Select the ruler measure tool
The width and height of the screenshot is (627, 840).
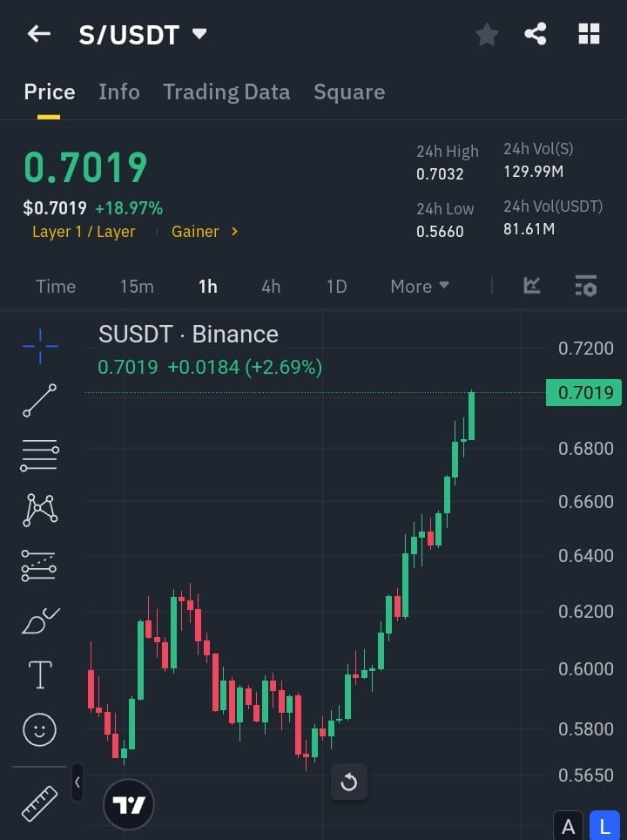pyautogui.click(x=39, y=803)
